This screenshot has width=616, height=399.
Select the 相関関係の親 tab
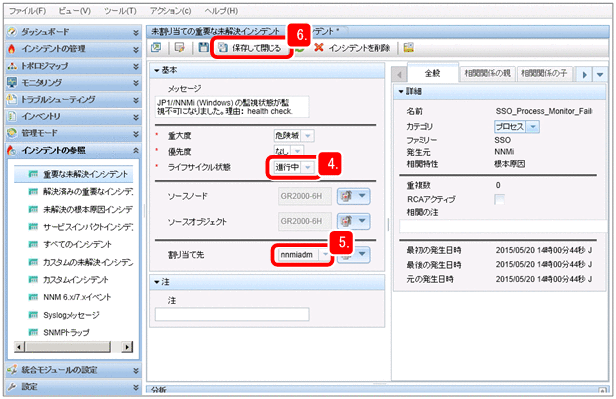coord(487,73)
